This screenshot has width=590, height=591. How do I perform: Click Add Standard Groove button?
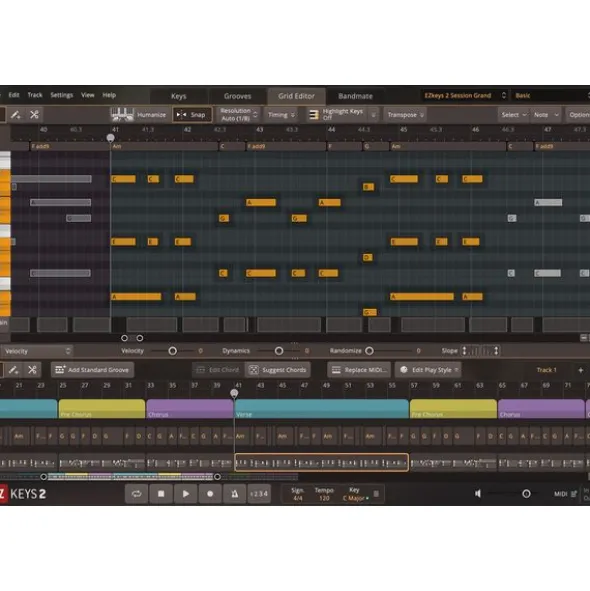tap(92, 370)
